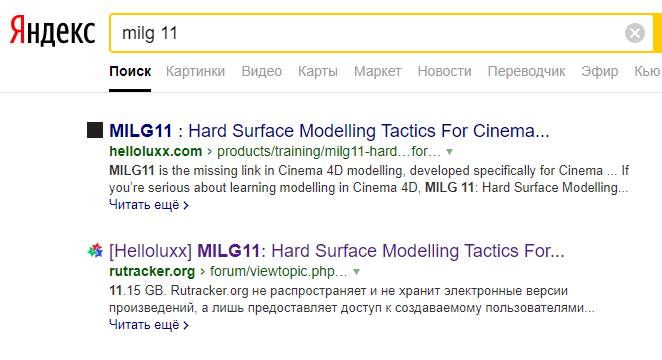This screenshot has height=360, width=662.
Task: Expand the dropdown arrow beside helloluxx.com URL
Action: click(x=450, y=152)
